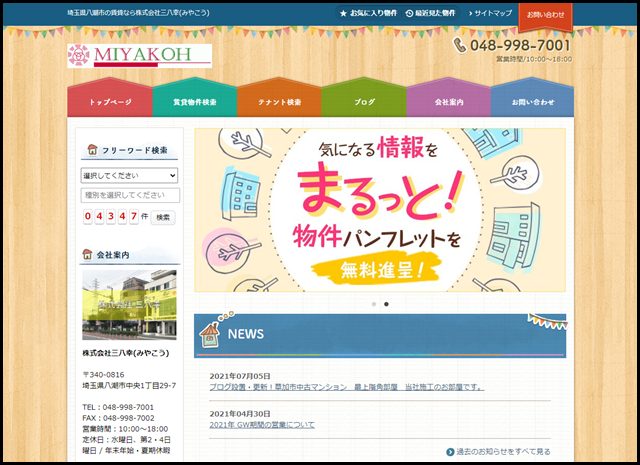Click the 検索 button

(163, 217)
